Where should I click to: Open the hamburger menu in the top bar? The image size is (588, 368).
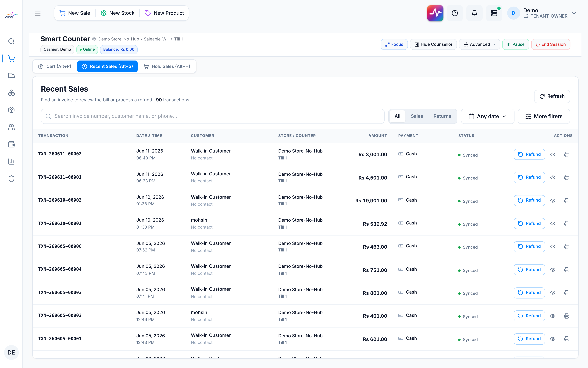pyautogui.click(x=37, y=13)
